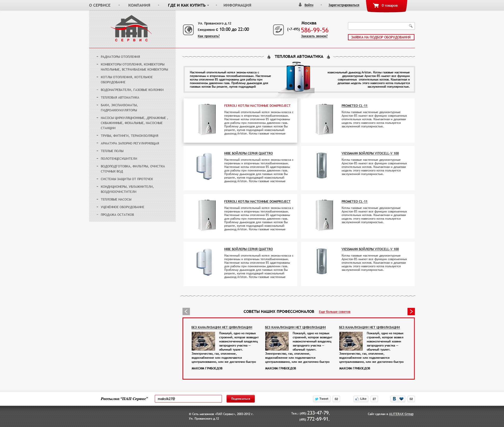
Task: Click first Ferroli boiler product thumbnail
Action: (207, 119)
